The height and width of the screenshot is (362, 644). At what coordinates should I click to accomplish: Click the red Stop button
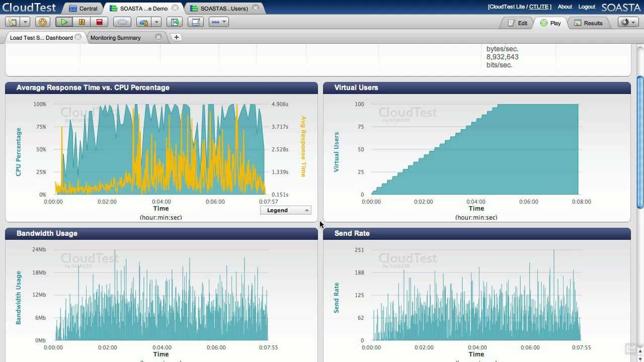coord(99,22)
